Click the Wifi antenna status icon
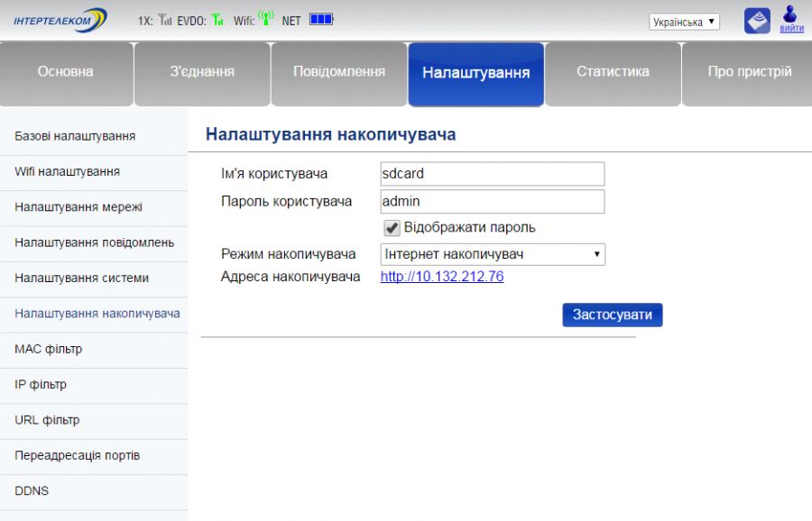812x521 pixels. pyautogui.click(x=265, y=19)
